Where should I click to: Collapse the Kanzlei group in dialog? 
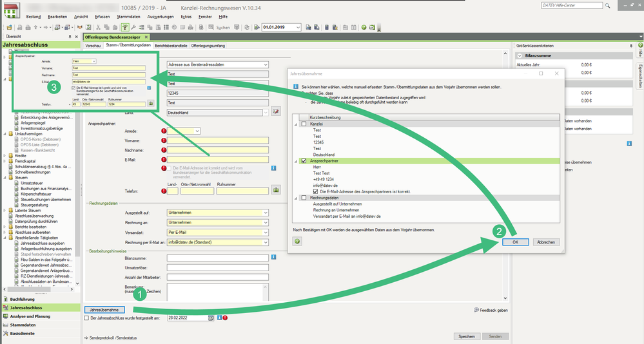click(x=296, y=124)
